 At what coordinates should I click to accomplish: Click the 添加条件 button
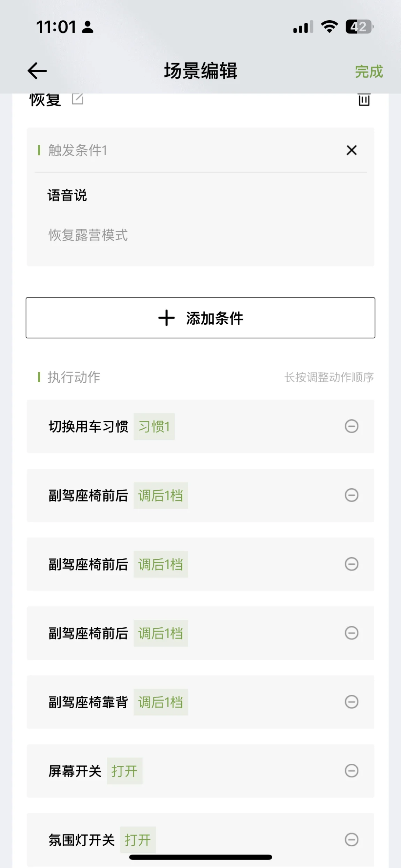pos(200,318)
